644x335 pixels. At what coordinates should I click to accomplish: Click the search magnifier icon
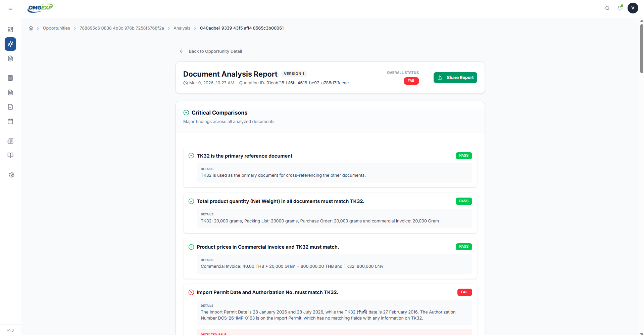point(607,8)
